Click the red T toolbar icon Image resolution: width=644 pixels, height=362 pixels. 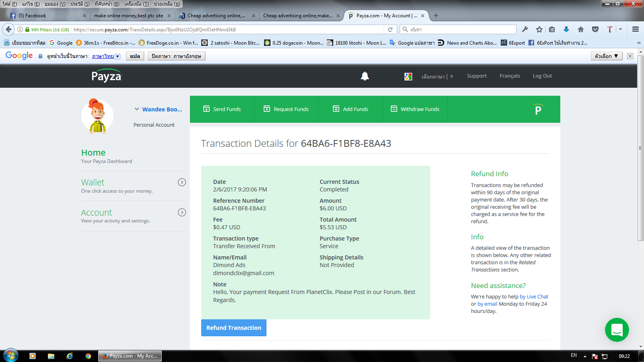pos(610,29)
